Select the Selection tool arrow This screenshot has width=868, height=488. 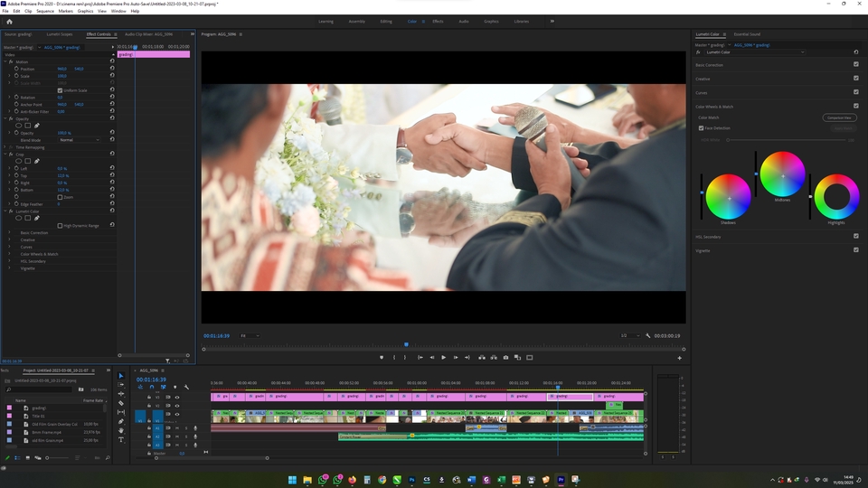[120, 376]
